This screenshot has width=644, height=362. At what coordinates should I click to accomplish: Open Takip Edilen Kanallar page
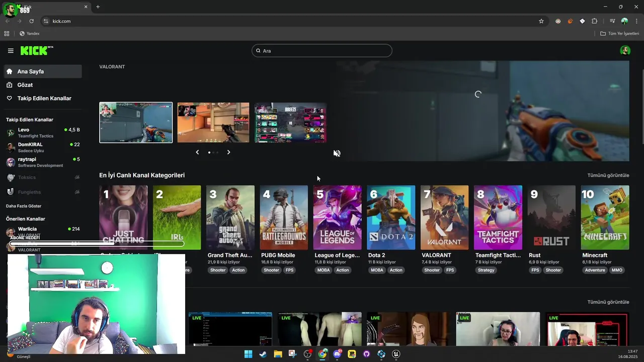coord(43,99)
